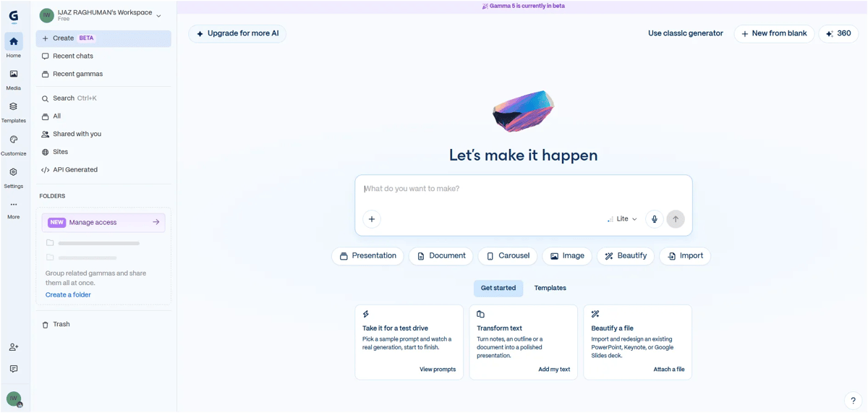Screen dimensions: 868x413
Task: Open the More ellipsis menu
Action: [14, 209]
